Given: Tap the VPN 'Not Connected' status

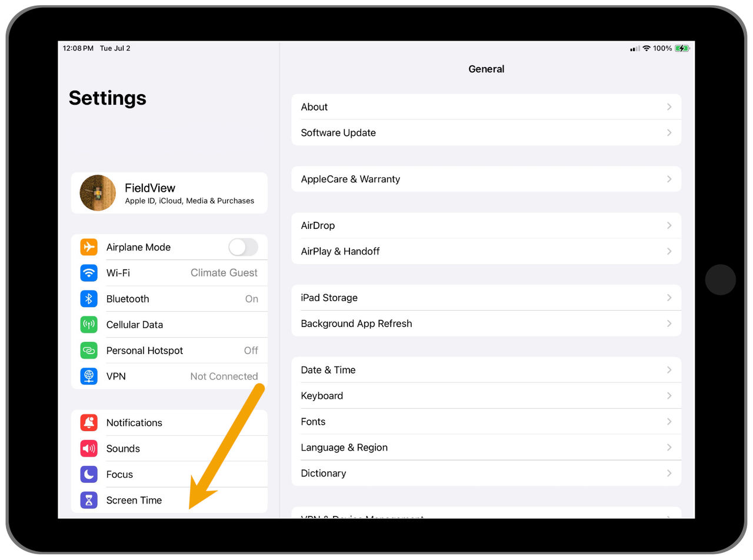Looking at the screenshot, I should tap(224, 376).
